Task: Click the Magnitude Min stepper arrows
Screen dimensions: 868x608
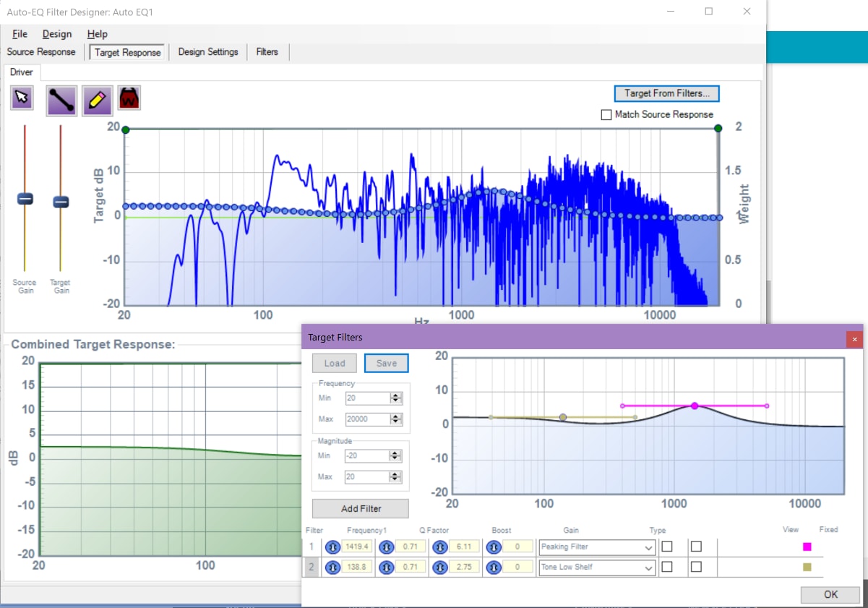Action: (395, 455)
